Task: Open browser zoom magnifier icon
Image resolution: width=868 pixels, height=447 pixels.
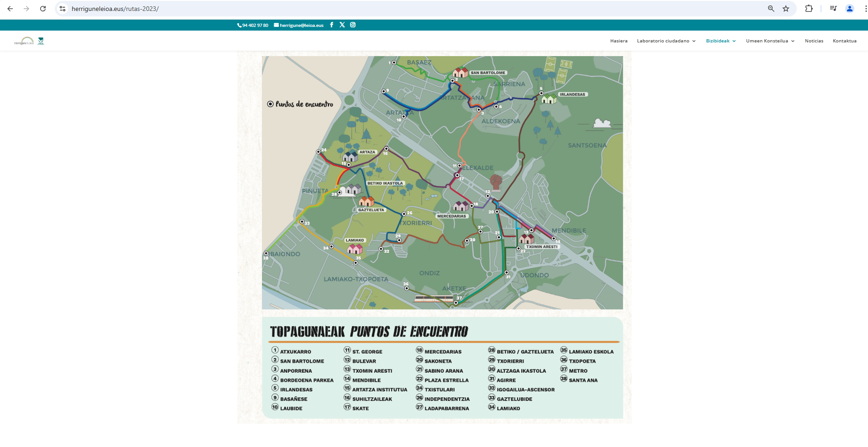Action: (x=771, y=9)
